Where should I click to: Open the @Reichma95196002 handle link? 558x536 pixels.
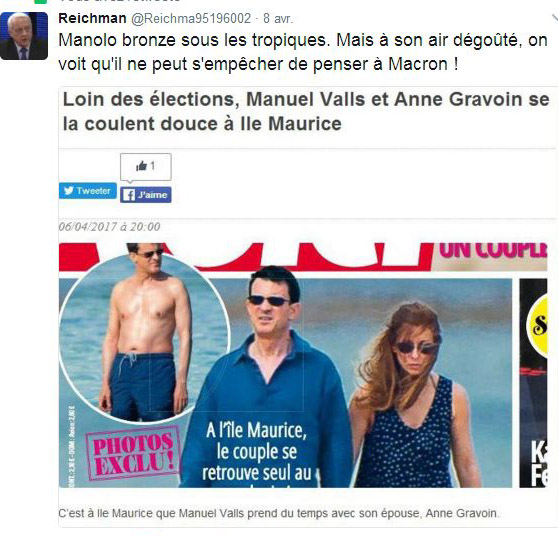pyautogui.click(x=191, y=19)
